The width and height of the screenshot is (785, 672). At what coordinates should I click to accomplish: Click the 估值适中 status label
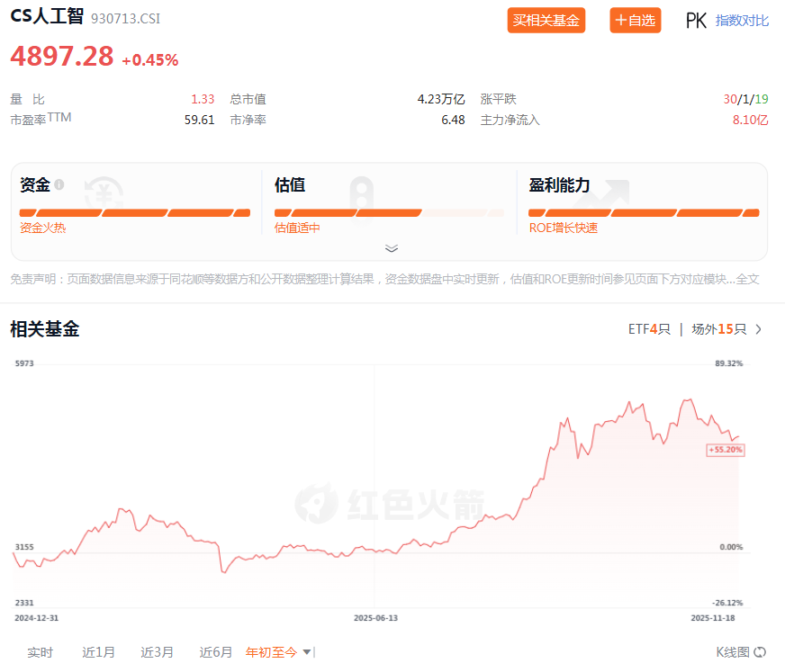(297, 228)
